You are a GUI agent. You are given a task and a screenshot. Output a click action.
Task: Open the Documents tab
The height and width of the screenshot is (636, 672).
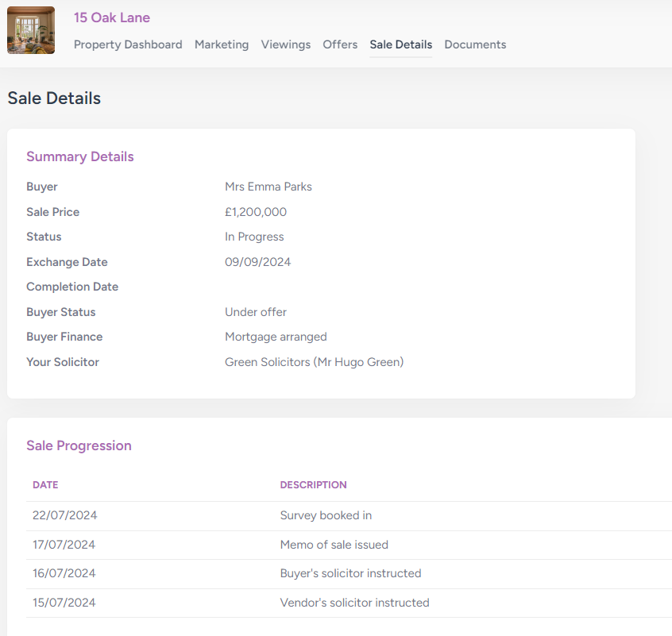pyautogui.click(x=475, y=44)
